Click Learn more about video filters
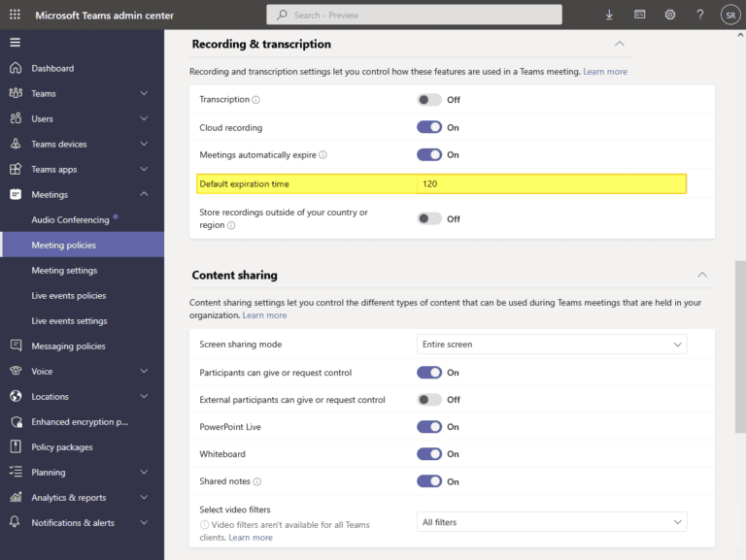746x560 pixels. pos(251,538)
